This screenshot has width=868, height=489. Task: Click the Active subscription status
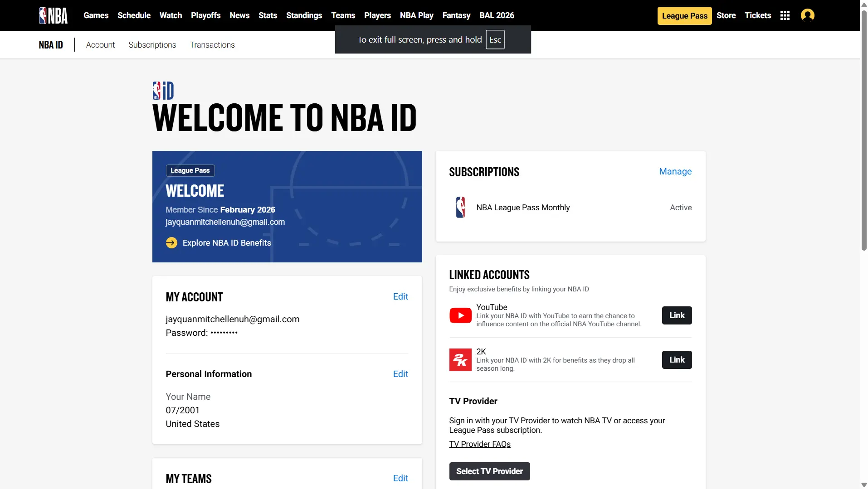tap(681, 208)
